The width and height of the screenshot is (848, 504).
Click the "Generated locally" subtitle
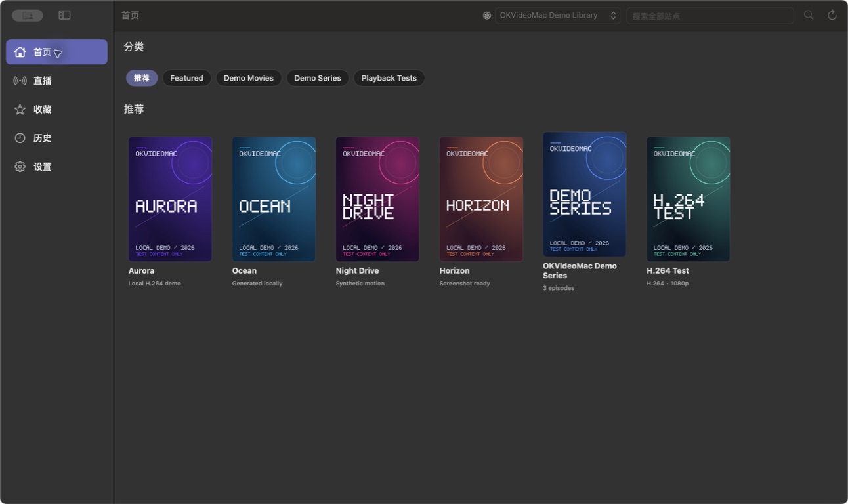pos(257,283)
